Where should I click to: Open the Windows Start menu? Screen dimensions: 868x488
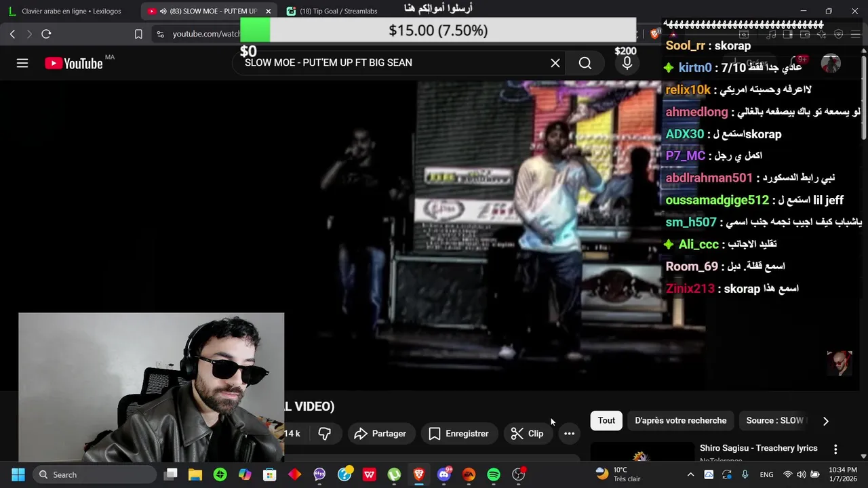(x=18, y=474)
